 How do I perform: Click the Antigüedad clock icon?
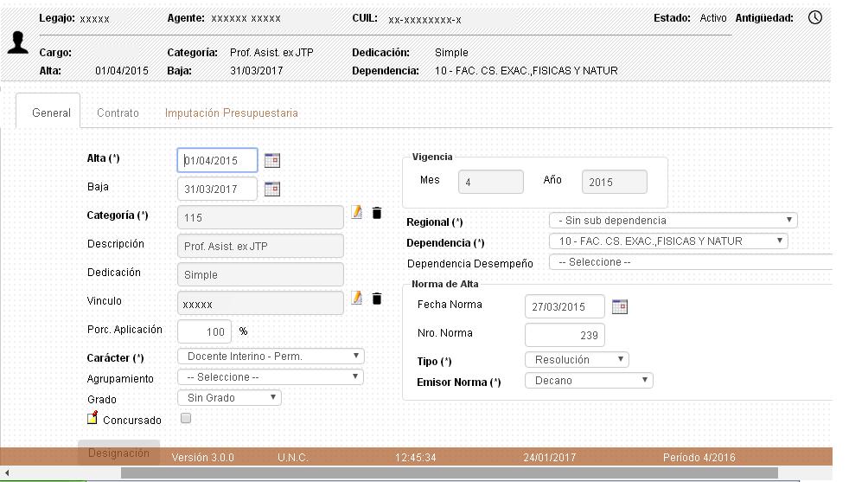[x=814, y=17]
